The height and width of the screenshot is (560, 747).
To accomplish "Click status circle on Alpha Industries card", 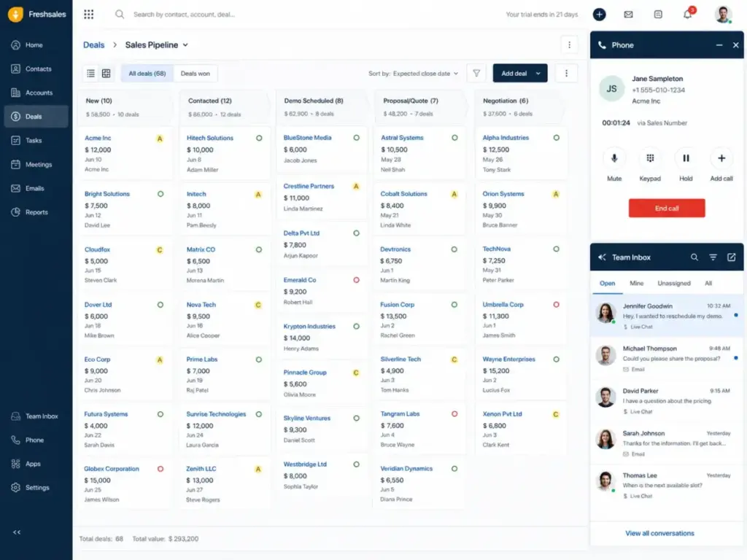I will tap(556, 138).
